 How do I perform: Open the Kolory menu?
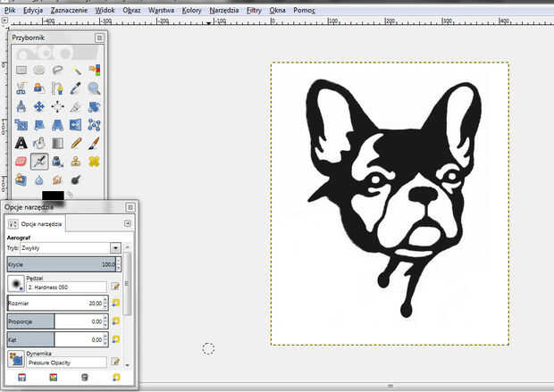click(x=190, y=11)
